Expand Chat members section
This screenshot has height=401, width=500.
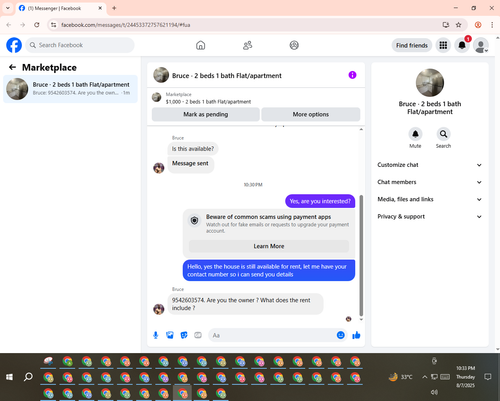tap(430, 182)
